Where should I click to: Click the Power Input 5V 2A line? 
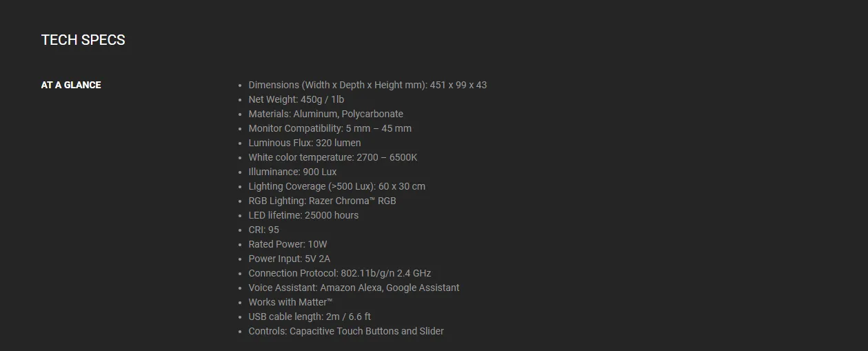point(290,259)
